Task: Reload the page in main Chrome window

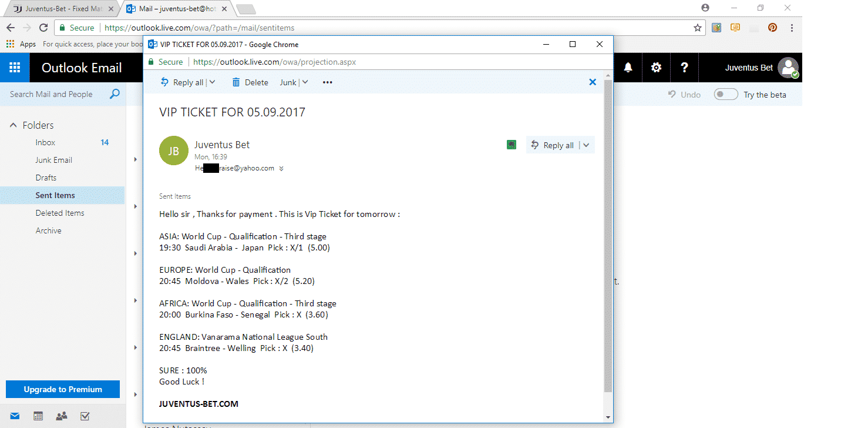Action: [x=43, y=28]
